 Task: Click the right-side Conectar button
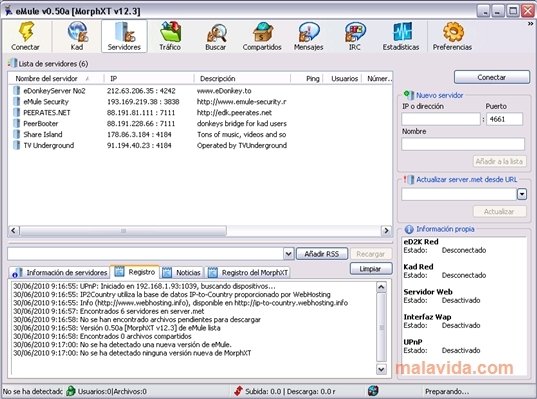click(492, 77)
